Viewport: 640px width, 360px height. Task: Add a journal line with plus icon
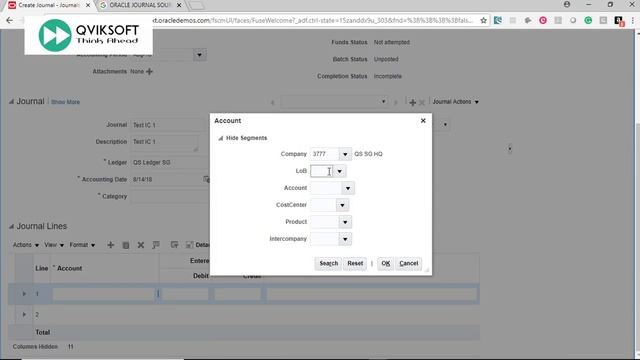[x=111, y=245]
